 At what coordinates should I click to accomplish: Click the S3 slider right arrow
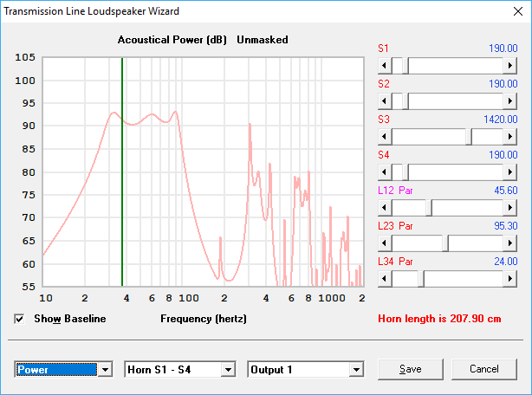510,137
